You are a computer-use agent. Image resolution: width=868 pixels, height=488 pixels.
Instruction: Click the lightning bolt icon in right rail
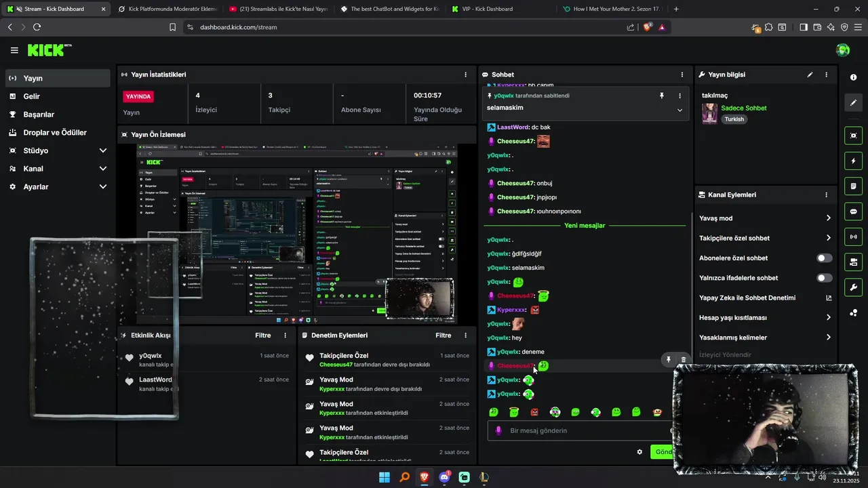[x=854, y=161]
